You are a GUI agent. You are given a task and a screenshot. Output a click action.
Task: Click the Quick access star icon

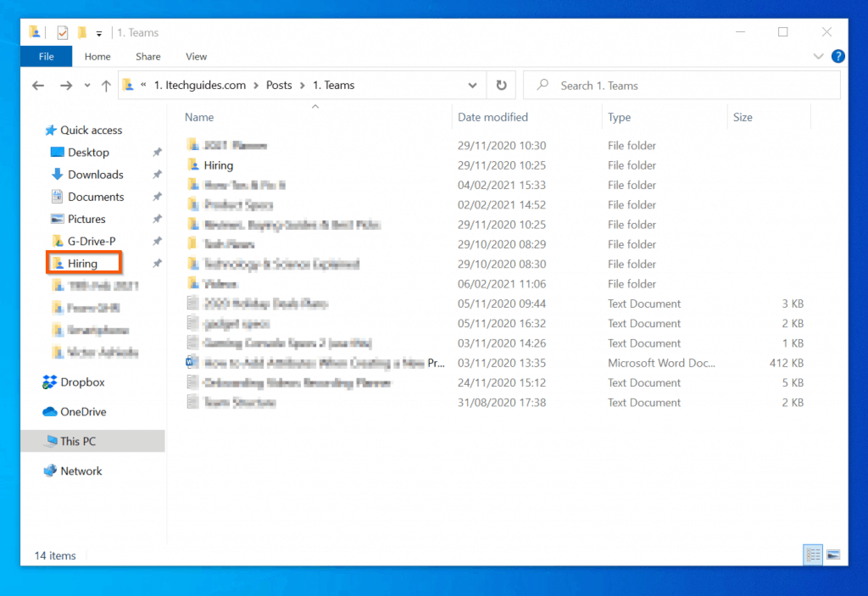click(52, 129)
